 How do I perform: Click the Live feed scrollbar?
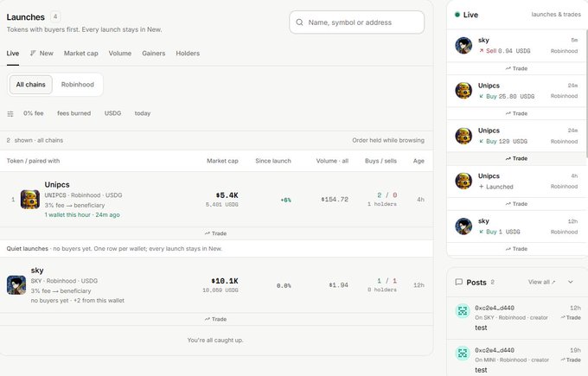point(586,93)
